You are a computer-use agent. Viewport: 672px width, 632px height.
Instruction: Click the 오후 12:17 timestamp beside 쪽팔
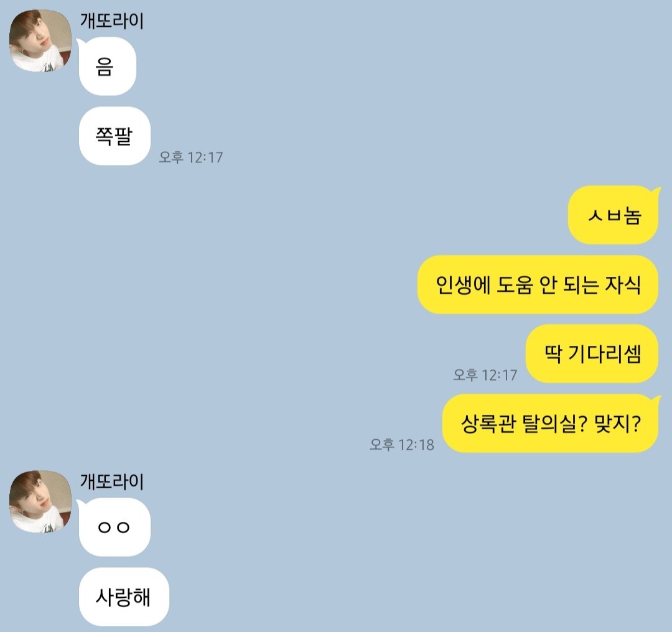(191, 157)
